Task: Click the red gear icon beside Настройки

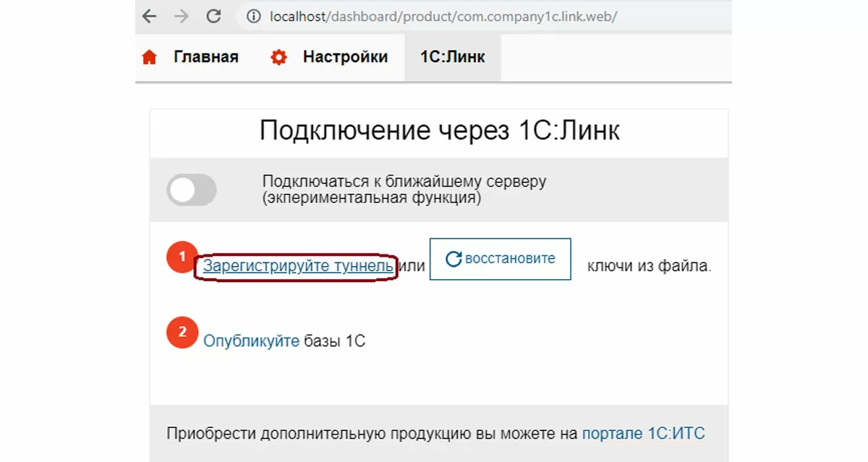Action: (278, 57)
